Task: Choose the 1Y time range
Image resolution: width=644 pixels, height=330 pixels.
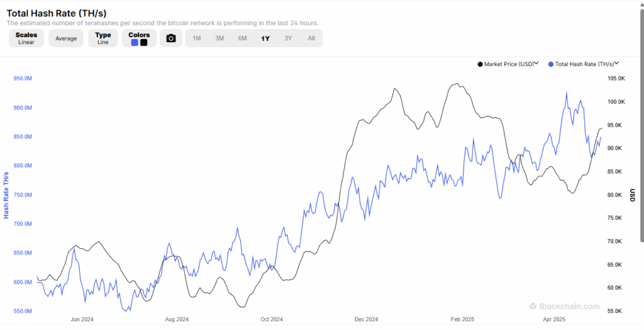Action: pos(265,38)
